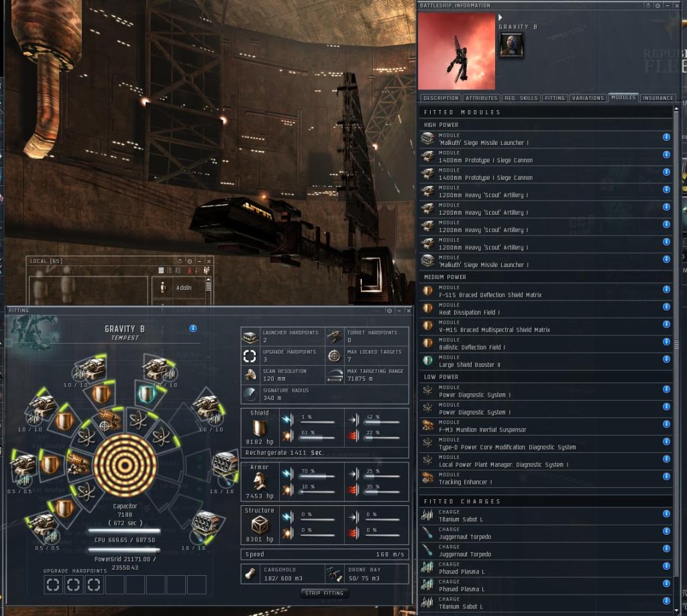Select the Large Shield Booster II row
The width and height of the screenshot is (687, 616).
(x=546, y=361)
